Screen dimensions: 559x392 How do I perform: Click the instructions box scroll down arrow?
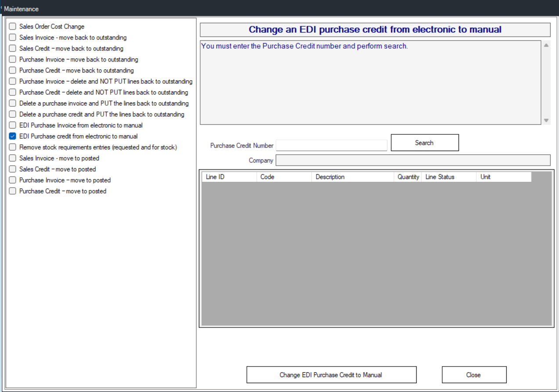(546, 120)
